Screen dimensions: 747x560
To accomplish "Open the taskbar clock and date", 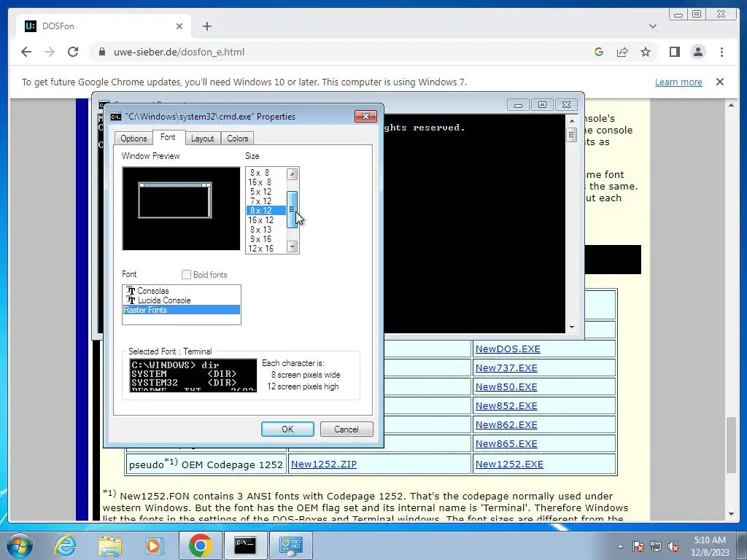I will click(x=710, y=546).
